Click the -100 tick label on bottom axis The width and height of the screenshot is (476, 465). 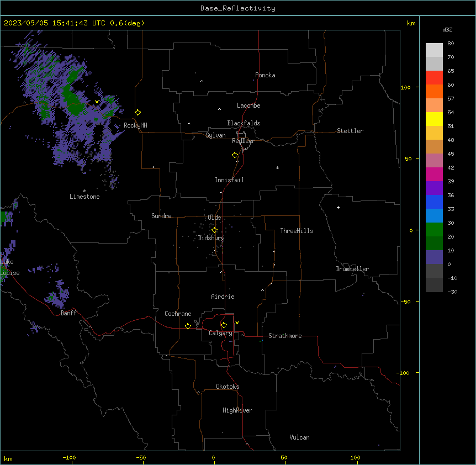[69, 457]
